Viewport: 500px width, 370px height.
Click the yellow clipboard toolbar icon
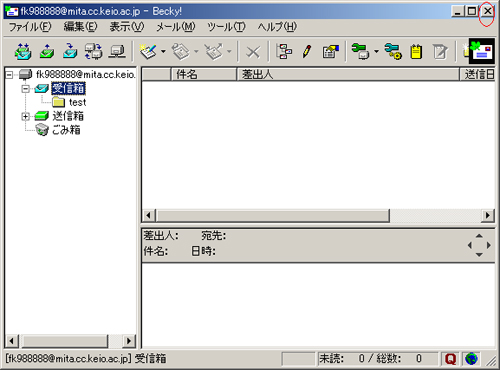(x=416, y=52)
